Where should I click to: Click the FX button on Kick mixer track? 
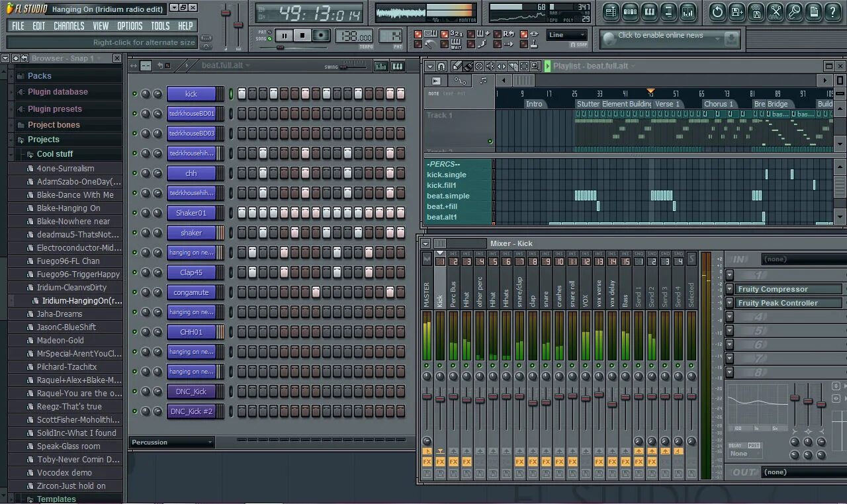(440, 461)
